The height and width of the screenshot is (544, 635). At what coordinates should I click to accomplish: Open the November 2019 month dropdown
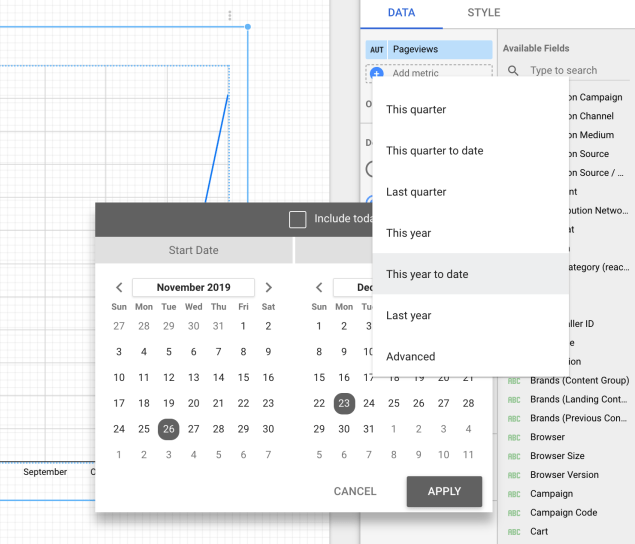tap(193, 288)
